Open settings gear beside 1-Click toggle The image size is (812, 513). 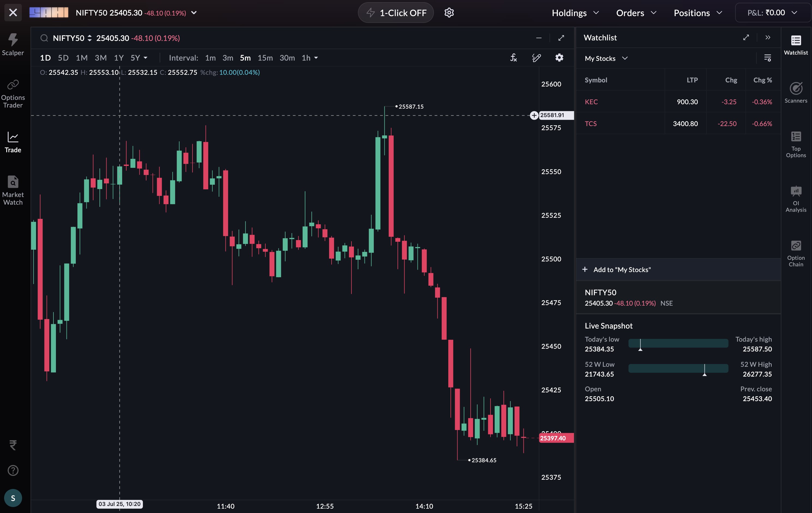(x=449, y=13)
